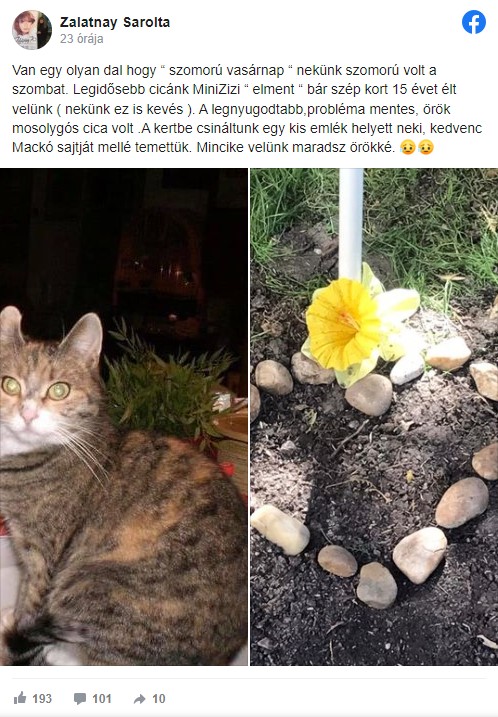Screen dimensions: 498x717
Task: View the 101 comments count
Action: (102, 699)
